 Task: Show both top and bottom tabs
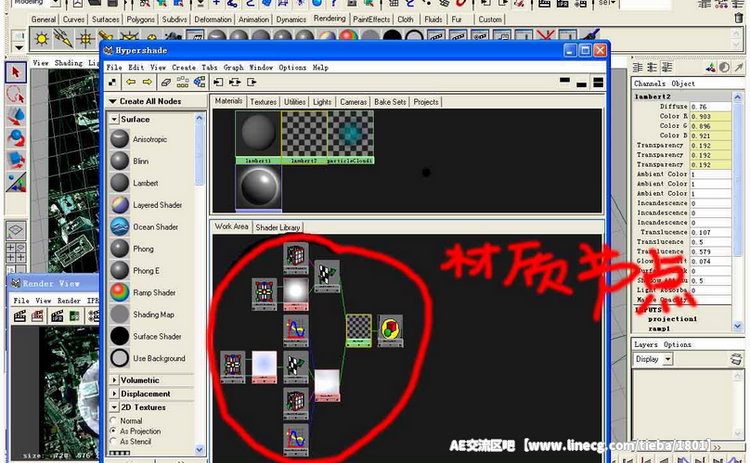coord(598,82)
